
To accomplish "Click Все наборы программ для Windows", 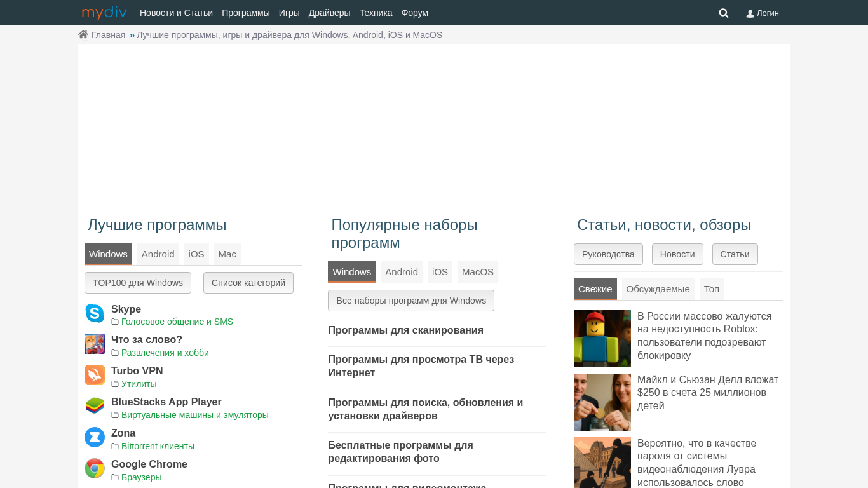I will [x=411, y=301].
